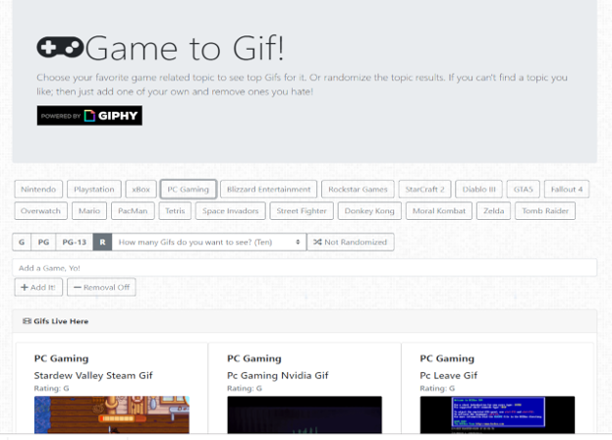This screenshot has width=612, height=440.
Task: Click the game controller logo icon
Action: click(60, 48)
